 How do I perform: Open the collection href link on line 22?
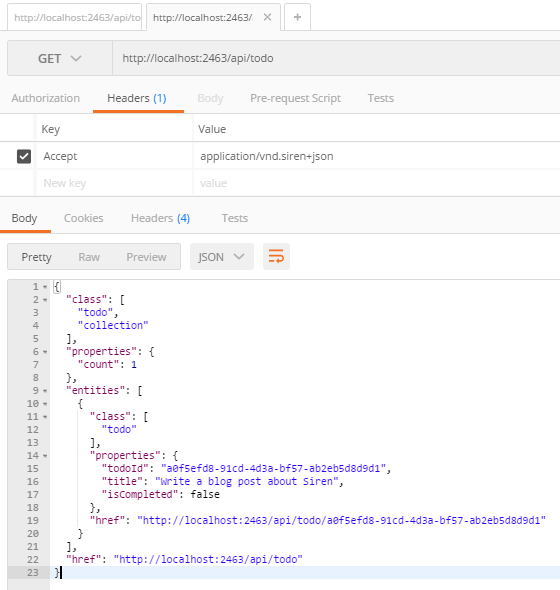(x=208, y=560)
